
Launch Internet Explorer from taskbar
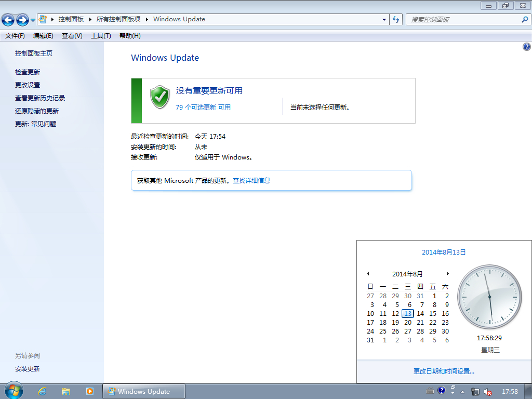(x=42, y=391)
